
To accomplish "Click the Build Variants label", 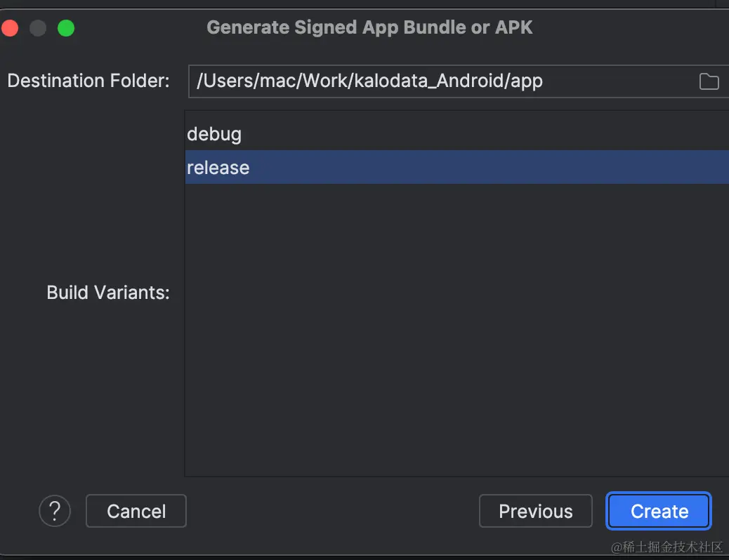I will [x=108, y=293].
